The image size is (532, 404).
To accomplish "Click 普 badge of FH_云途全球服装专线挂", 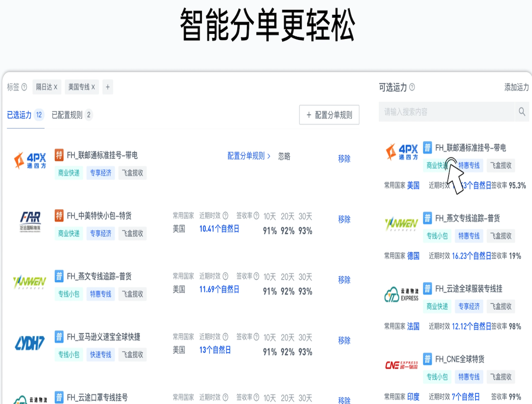I will point(428,288).
